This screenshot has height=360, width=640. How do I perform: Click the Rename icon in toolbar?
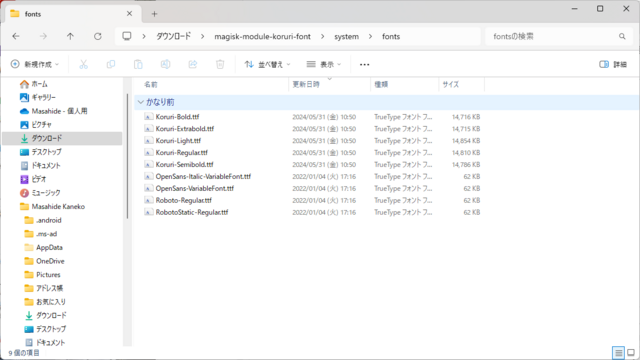[x=165, y=64]
